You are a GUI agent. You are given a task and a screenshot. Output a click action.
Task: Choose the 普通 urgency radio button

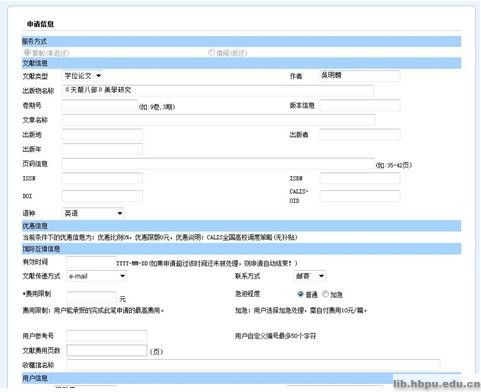pyautogui.click(x=300, y=294)
